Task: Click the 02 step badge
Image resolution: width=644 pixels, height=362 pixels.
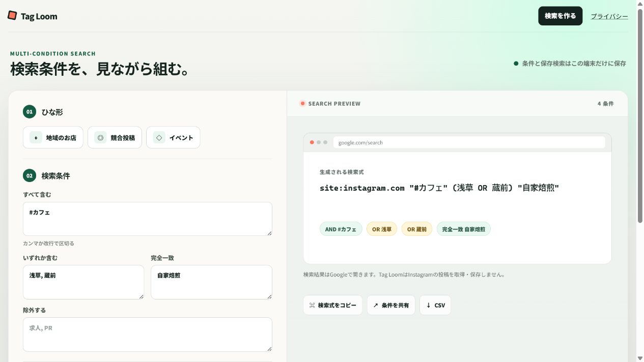Action: (x=30, y=176)
